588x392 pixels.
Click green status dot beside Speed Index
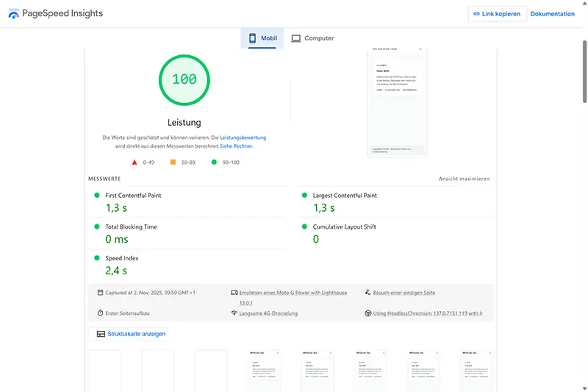[97, 258]
